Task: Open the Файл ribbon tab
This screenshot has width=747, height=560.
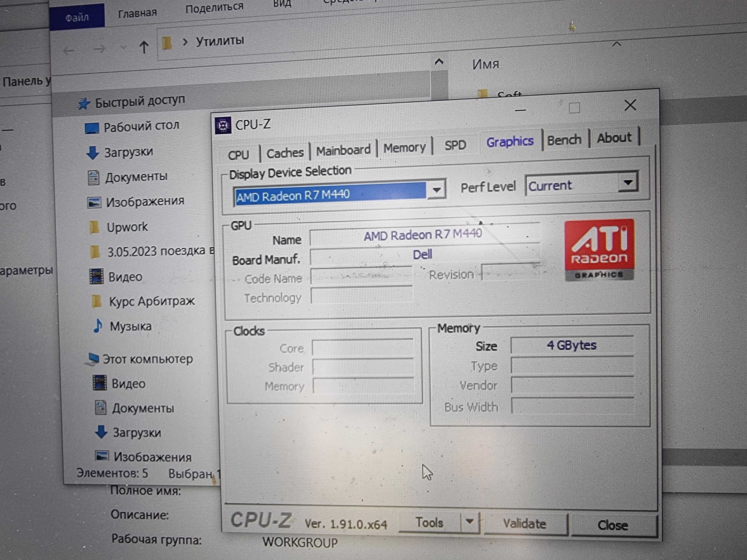Action: (77, 17)
